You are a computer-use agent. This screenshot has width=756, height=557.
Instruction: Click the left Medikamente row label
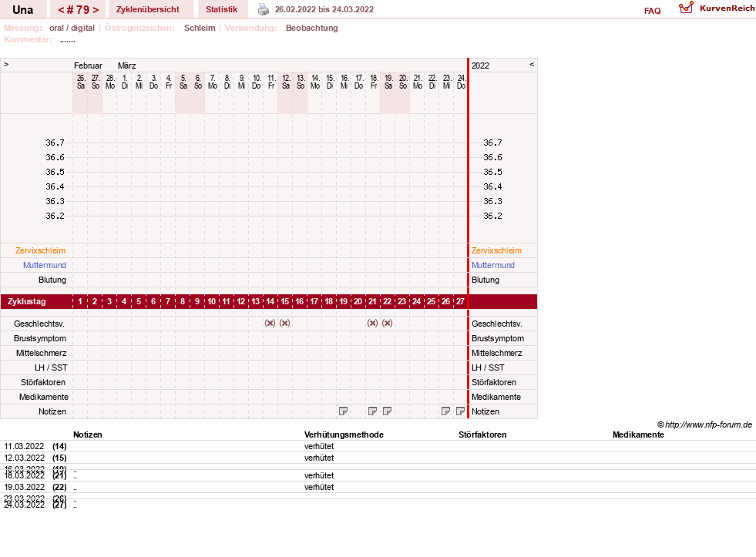[44, 397]
